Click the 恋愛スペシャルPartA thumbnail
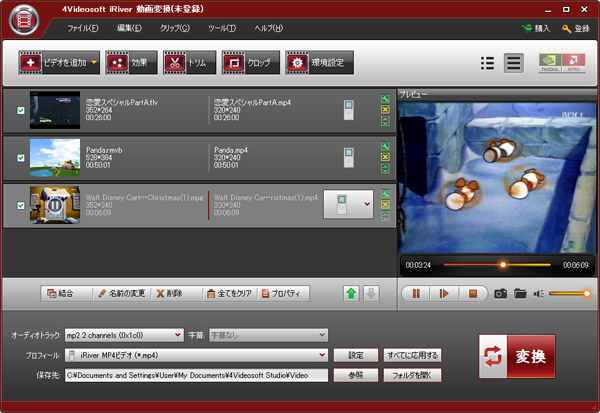 55,110
